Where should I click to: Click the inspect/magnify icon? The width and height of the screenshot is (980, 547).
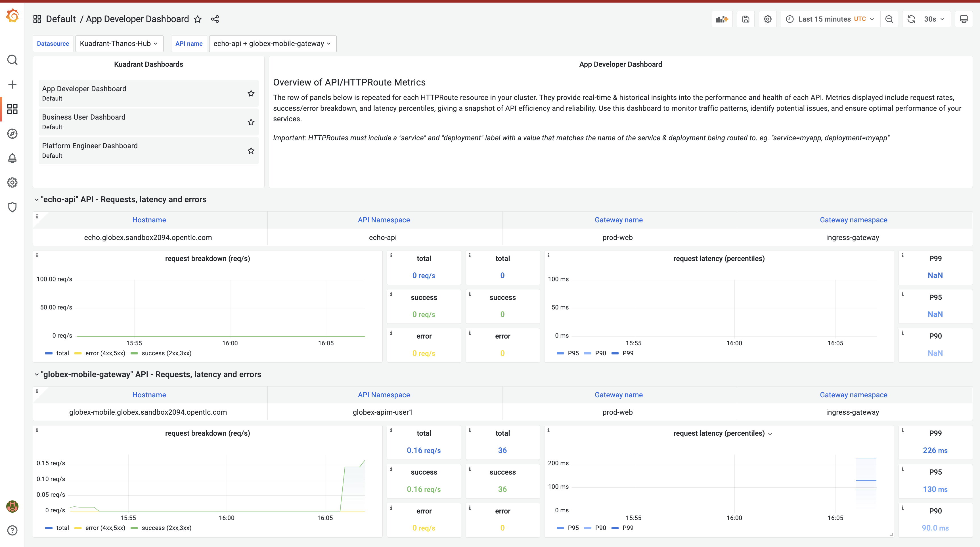pyautogui.click(x=889, y=19)
